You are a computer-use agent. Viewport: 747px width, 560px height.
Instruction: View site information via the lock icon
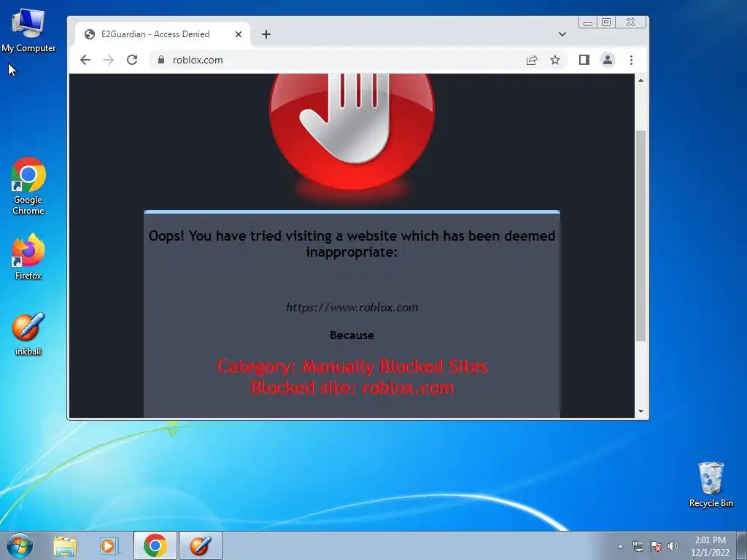[161, 60]
